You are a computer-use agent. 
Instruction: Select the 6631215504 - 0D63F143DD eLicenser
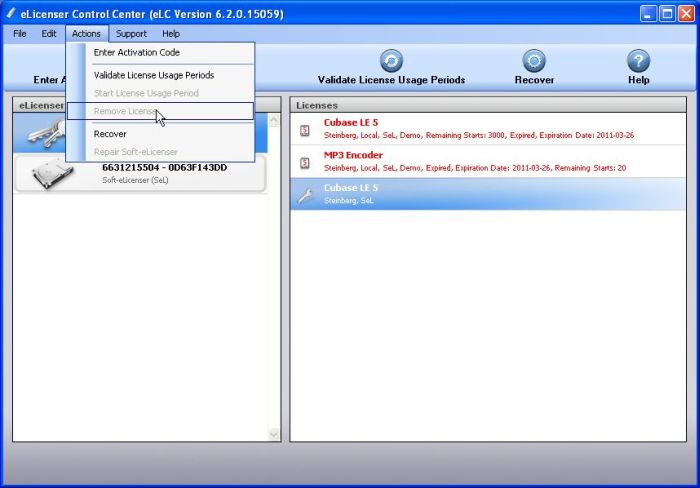140,174
